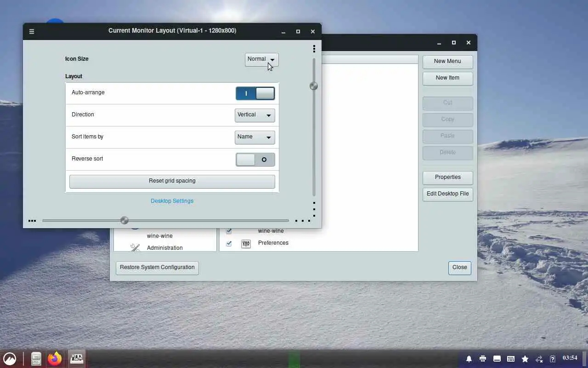Click New Menu in menu editor
Screen dimensions: 588x368
click(x=447, y=61)
